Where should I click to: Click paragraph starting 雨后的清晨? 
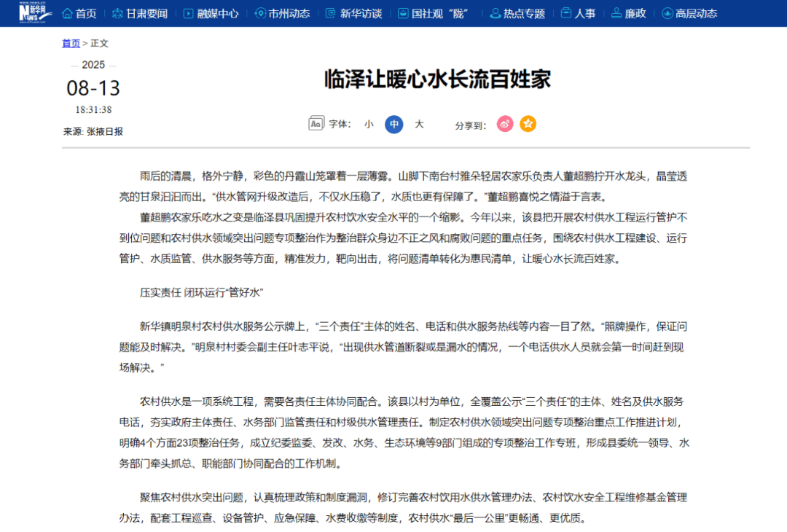pos(403,187)
